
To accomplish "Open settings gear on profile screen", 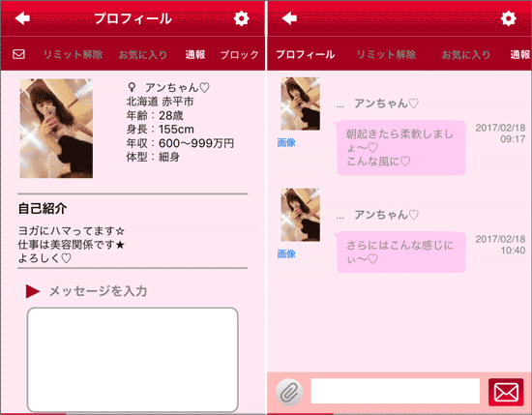I will point(242,18).
